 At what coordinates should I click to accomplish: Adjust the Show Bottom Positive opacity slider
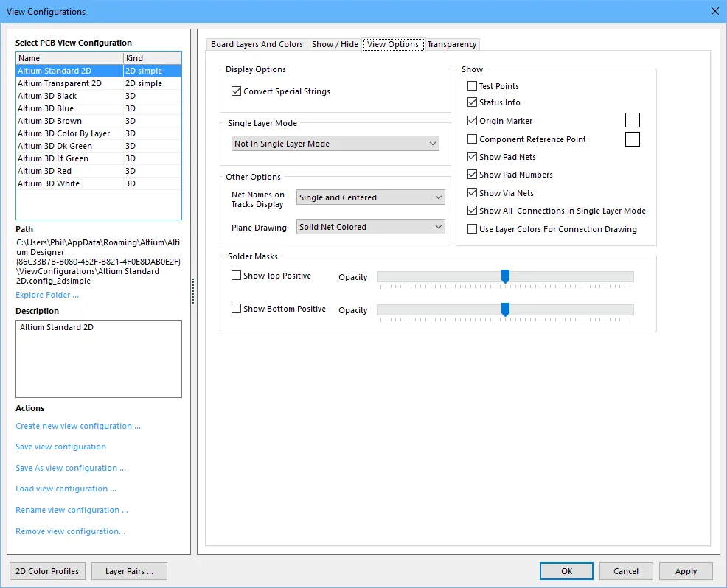pyautogui.click(x=505, y=309)
